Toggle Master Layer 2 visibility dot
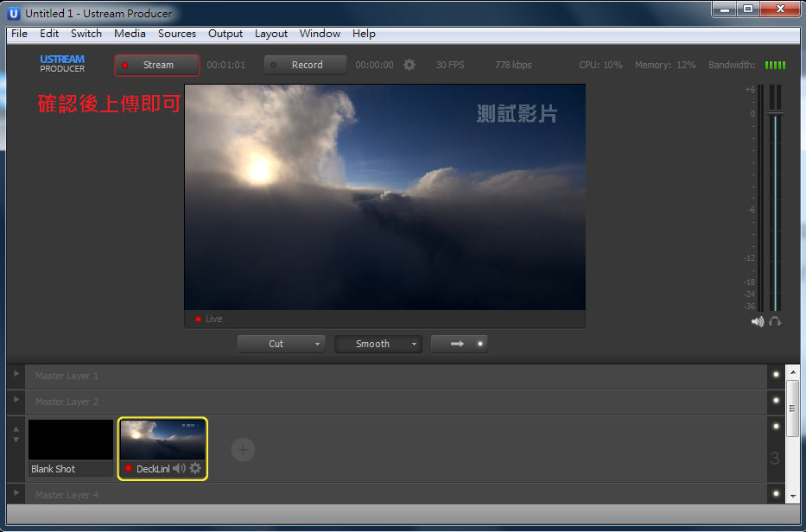Screen dimensions: 806x532 coord(776,401)
